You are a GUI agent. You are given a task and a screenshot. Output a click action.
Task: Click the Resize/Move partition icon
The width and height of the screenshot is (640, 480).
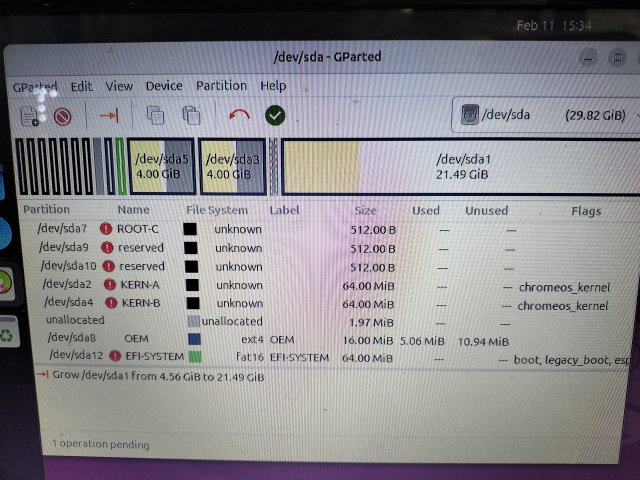tap(109, 115)
